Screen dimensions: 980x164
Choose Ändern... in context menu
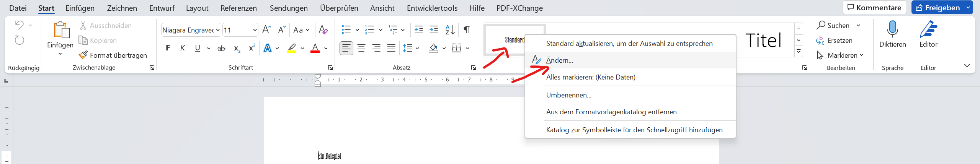coord(630,60)
